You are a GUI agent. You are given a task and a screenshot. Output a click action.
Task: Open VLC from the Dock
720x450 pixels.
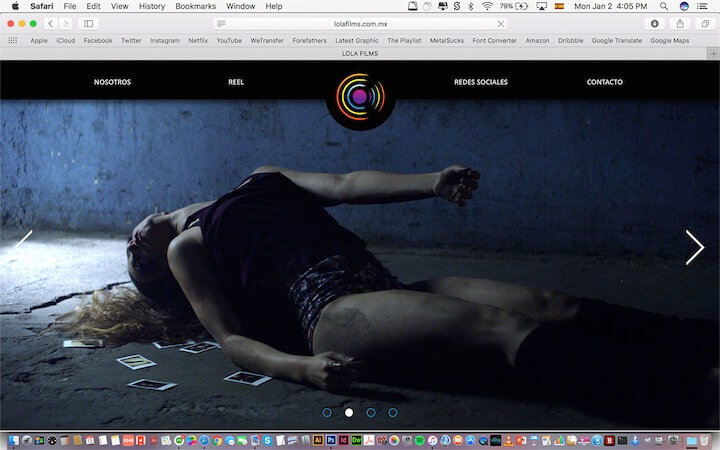tap(509, 441)
